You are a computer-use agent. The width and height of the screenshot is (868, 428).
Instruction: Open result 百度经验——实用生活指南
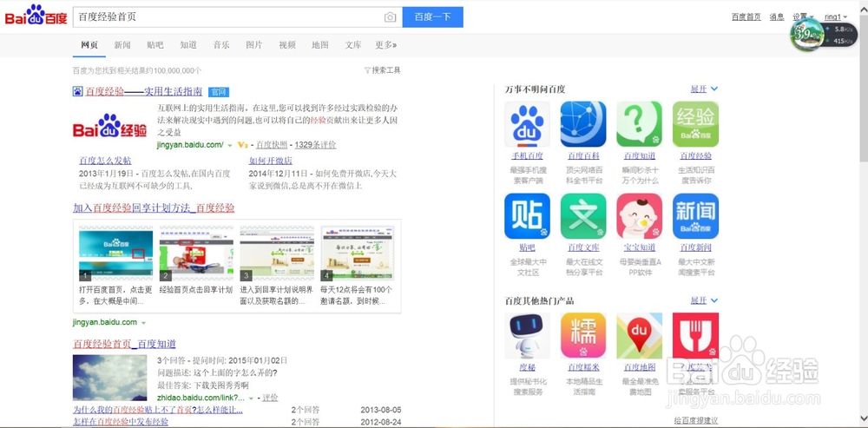(143, 91)
